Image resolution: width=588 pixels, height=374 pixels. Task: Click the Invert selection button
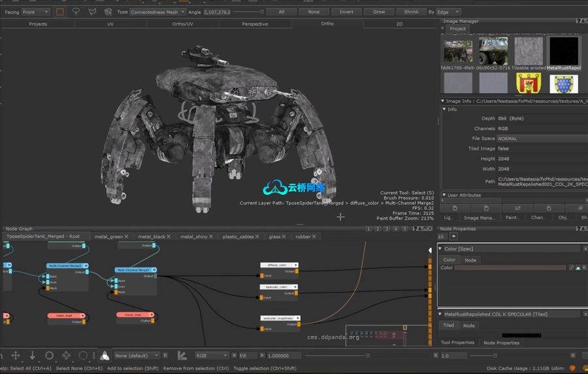coord(346,12)
